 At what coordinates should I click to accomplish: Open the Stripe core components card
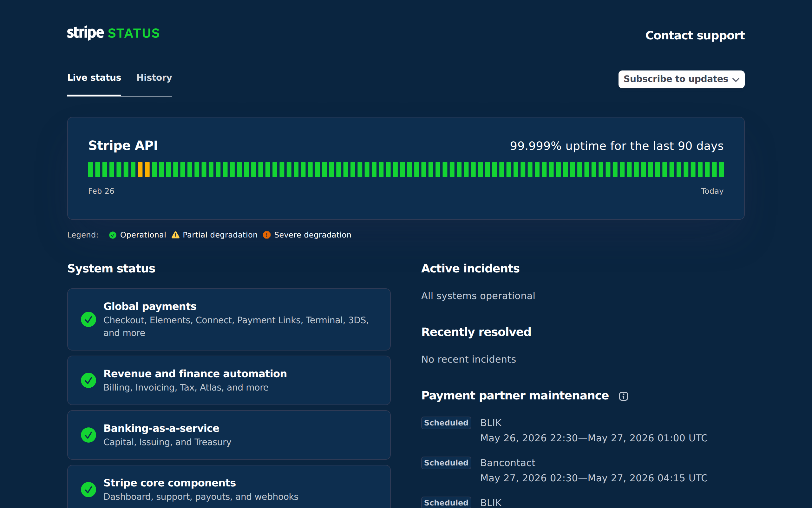pos(229,486)
